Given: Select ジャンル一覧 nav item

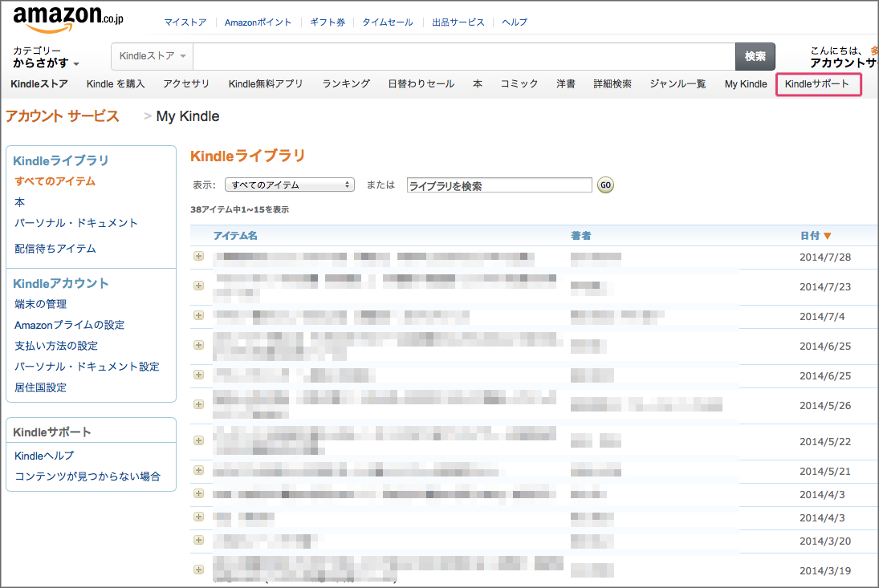Looking at the screenshot, I should coord(678,84).
